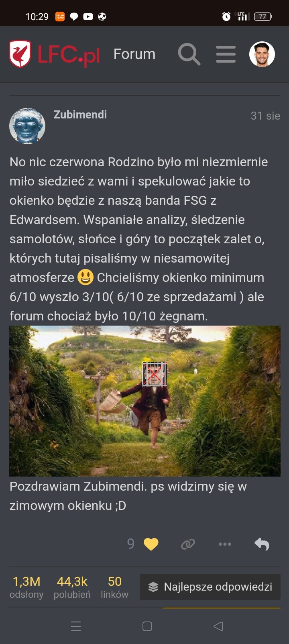
Task: Tap the Android back navigation triangle
Action: point(218,626)
